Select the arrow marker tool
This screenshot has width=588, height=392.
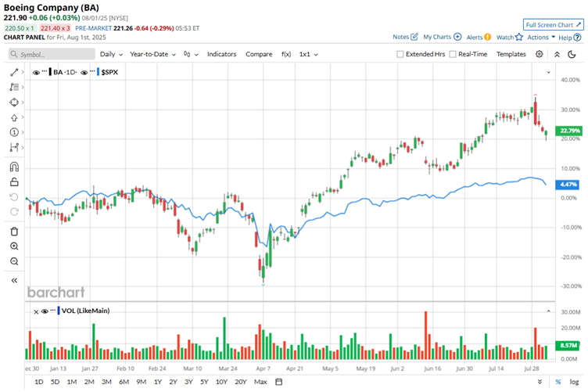pyautogui.click(x=14, y=117)
